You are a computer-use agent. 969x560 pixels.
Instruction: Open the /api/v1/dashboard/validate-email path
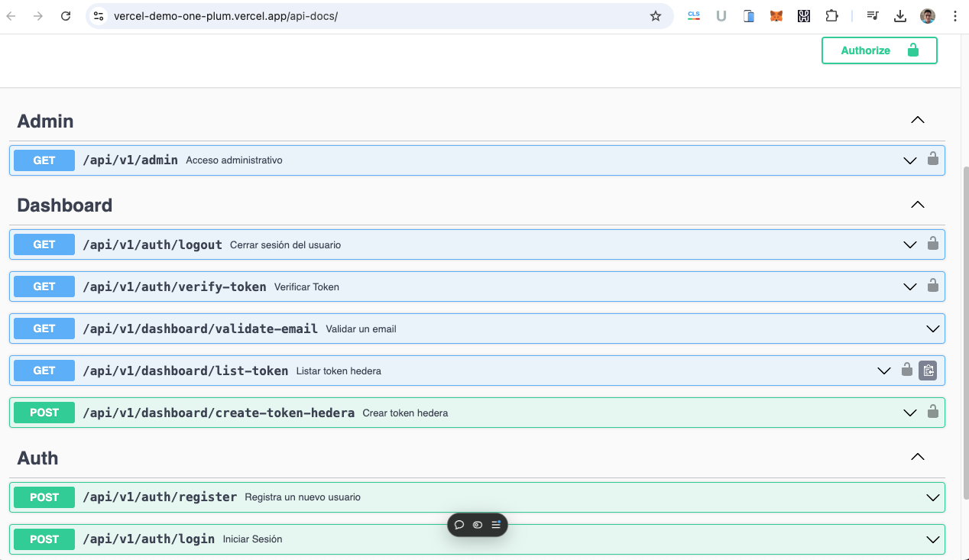tap(200, 329)
